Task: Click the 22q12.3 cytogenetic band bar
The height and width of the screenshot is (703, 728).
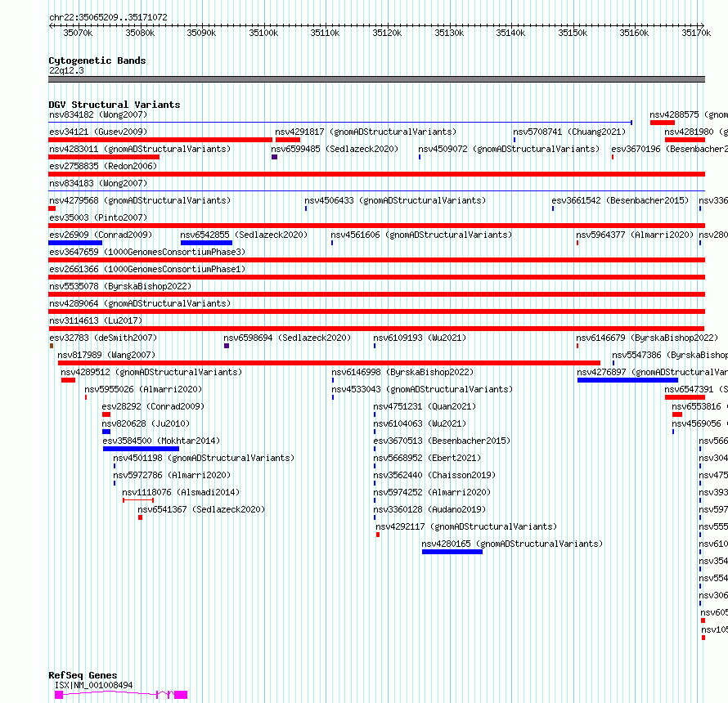Action: (376, 79)
